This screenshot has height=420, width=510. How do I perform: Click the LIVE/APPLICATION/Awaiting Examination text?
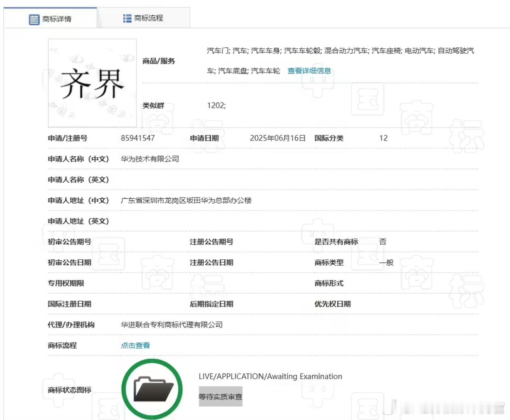pyautogui.click(x=270, y=376)
